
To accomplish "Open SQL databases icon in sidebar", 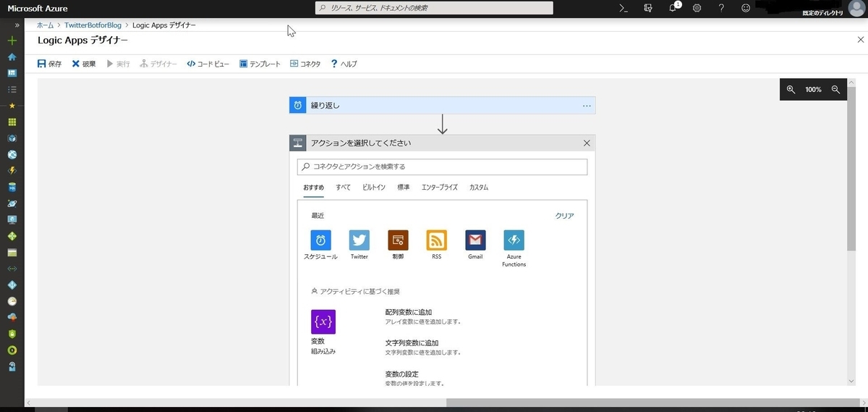I will click(x=12, y=187).
